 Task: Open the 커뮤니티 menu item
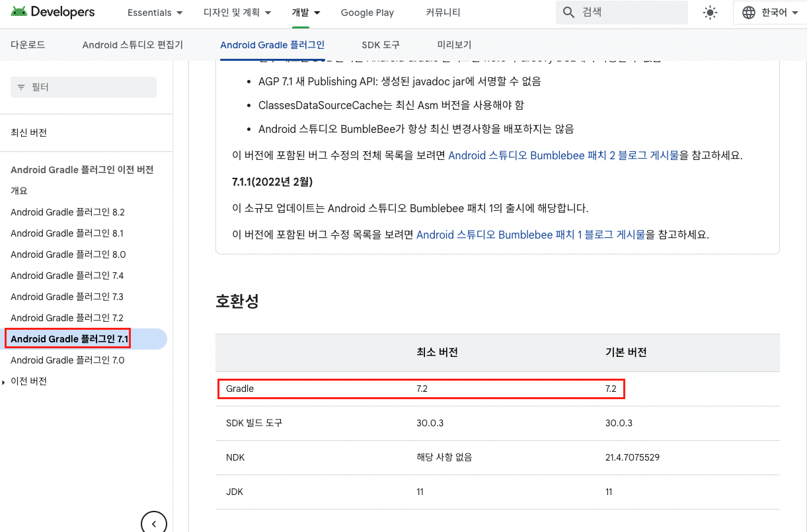point(443,13)
